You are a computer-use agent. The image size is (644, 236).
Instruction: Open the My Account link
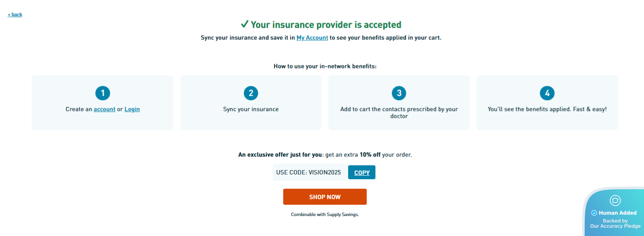(312, 38)
